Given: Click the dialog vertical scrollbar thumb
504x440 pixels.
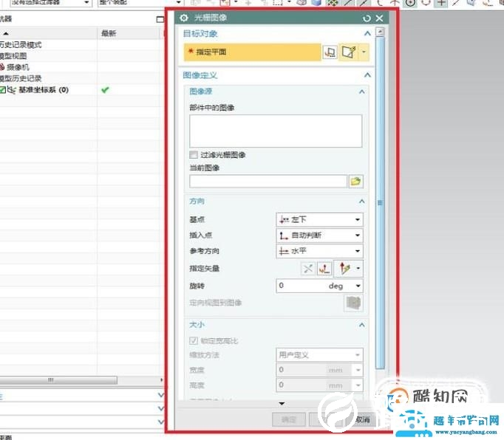Looking at the screenshot, I should pyautogui.click(x=381, y=203).
